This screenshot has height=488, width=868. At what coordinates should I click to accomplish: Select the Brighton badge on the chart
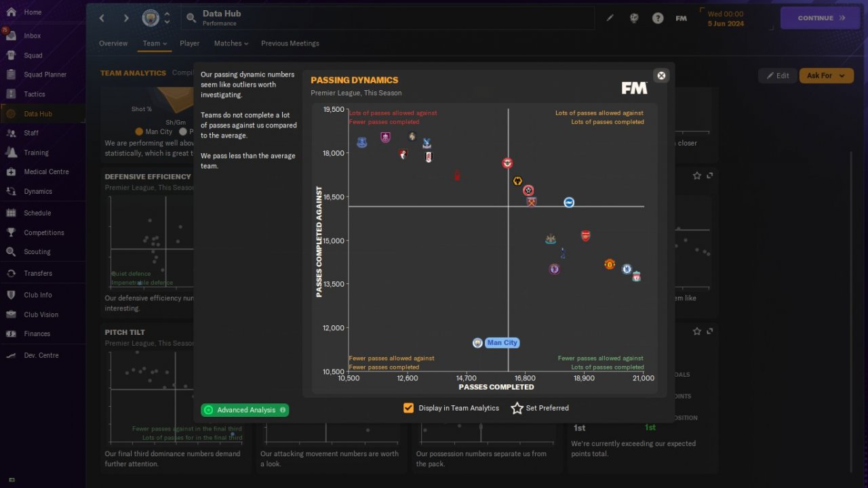pyautogui.click(x=569, y=202)
